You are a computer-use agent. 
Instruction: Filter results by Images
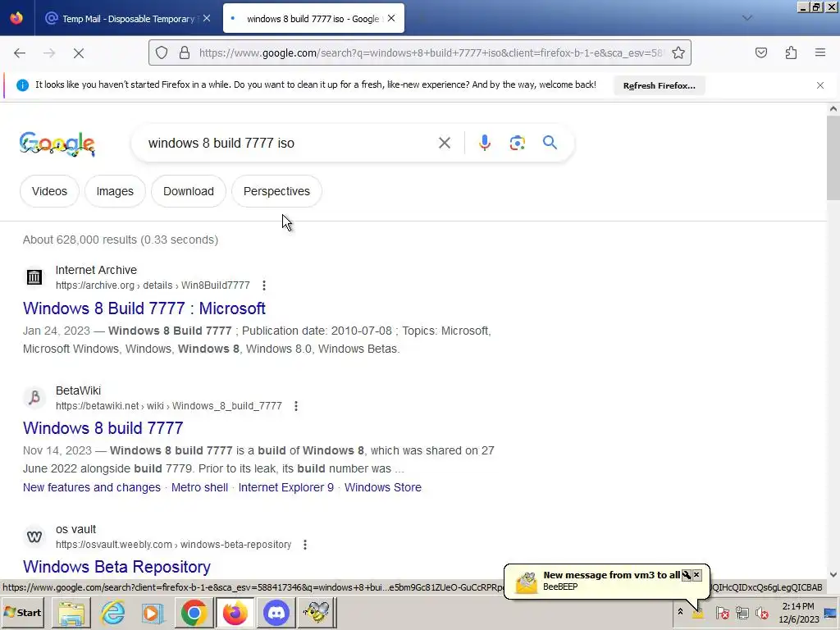(115, 191)
